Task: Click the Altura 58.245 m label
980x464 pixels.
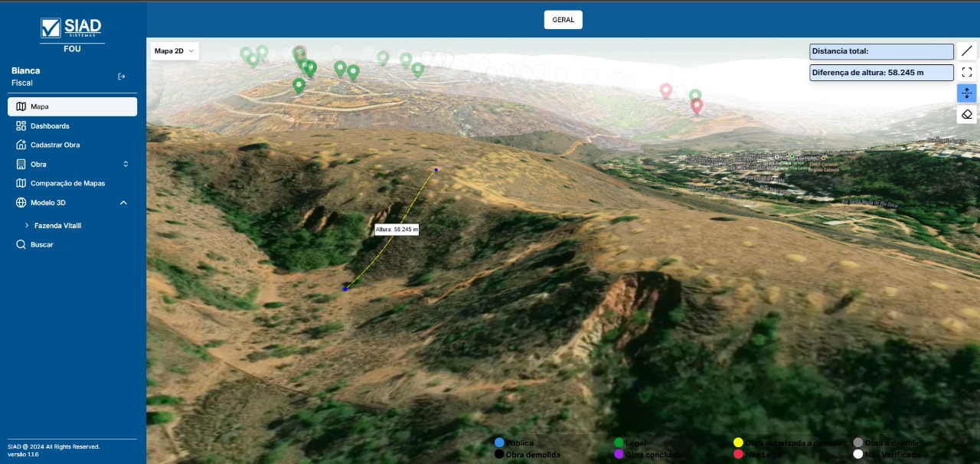Action: coord(397,229)
